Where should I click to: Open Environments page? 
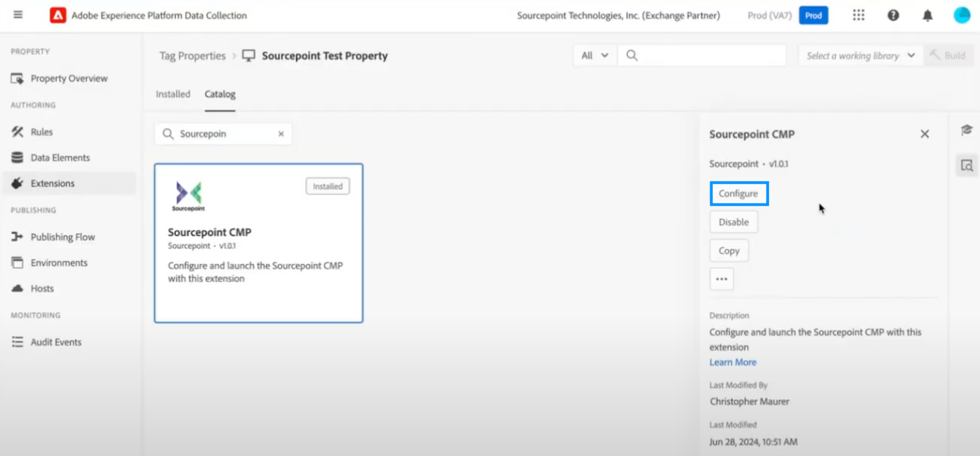click(x=59, y=263)
